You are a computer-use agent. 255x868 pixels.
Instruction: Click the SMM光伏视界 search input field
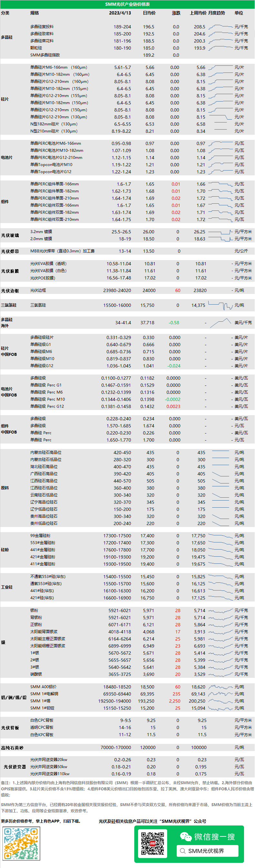(208, 851)
